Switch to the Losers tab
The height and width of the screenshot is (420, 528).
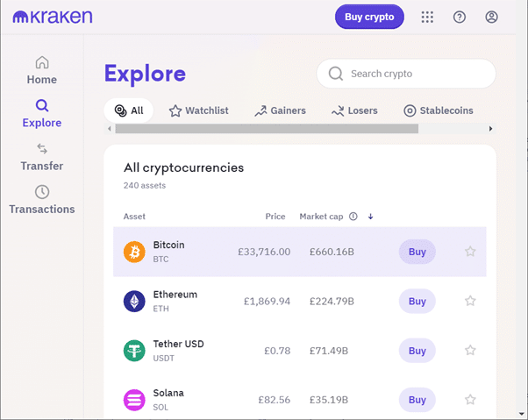354,110
